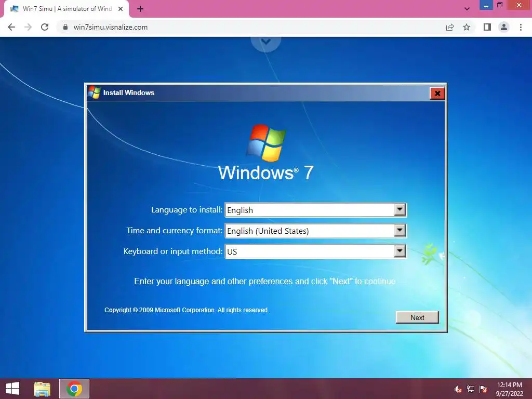532x399 pixels.
Task: Click the 'Enter your language and other preferences' text
Action: pos(264,281)
